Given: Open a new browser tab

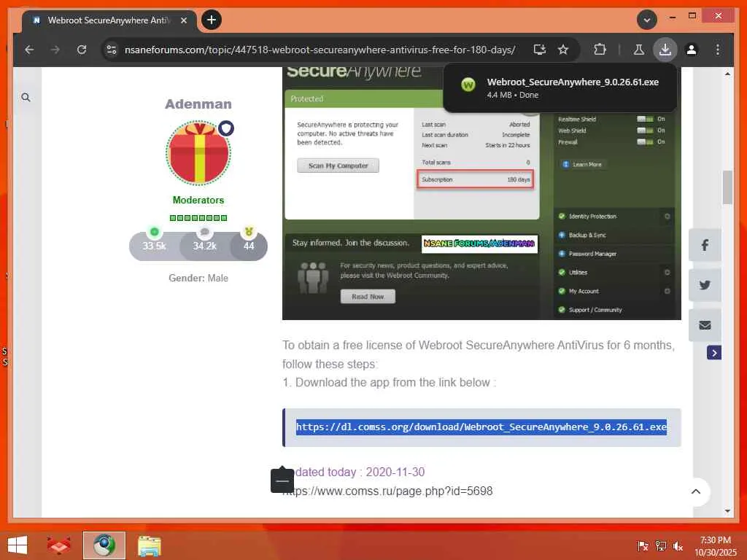Looking at the screenshot, I should (212, 20).
